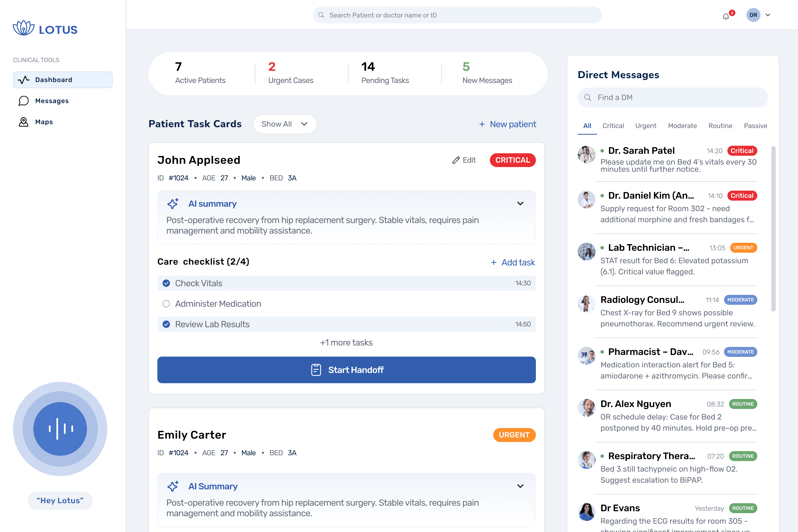Click the Find a DM magnifier icon
798x532 pixels.
[588, 98]
